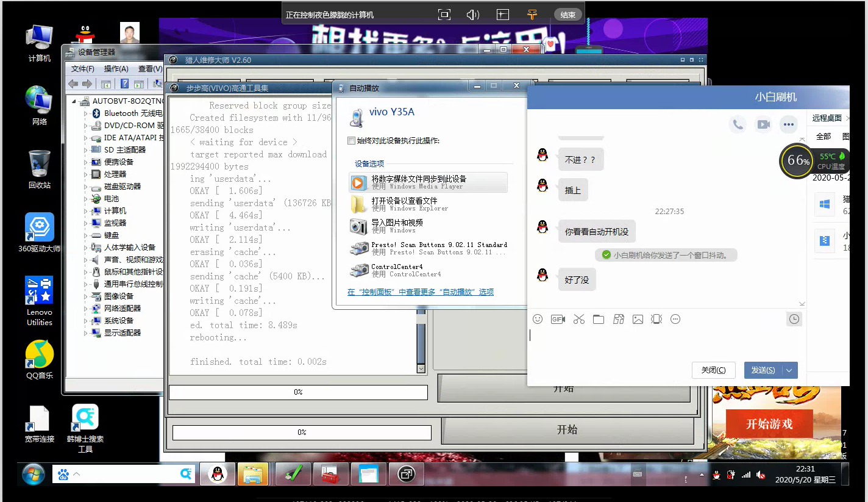The image size is (868, 502).
Task: Select the 计算机 desktop icon
Action: 40,43
